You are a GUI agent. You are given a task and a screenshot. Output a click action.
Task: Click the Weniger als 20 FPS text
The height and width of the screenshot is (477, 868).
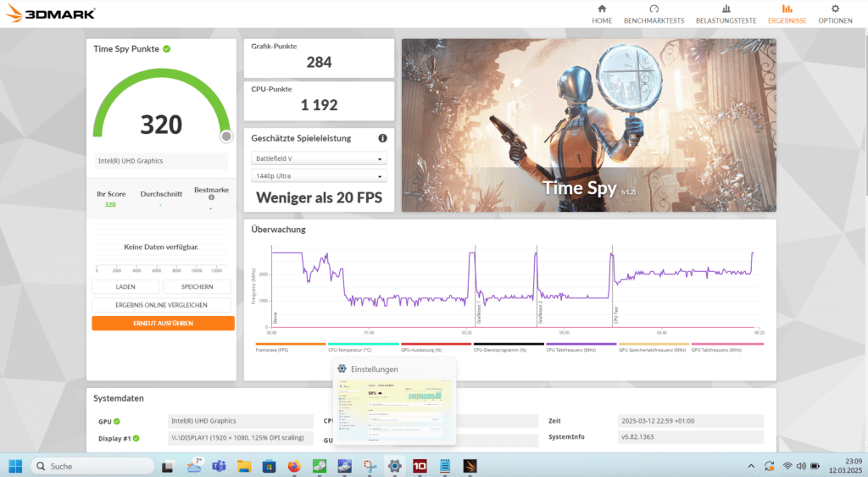pyautogui.click(x=319, y=197)
